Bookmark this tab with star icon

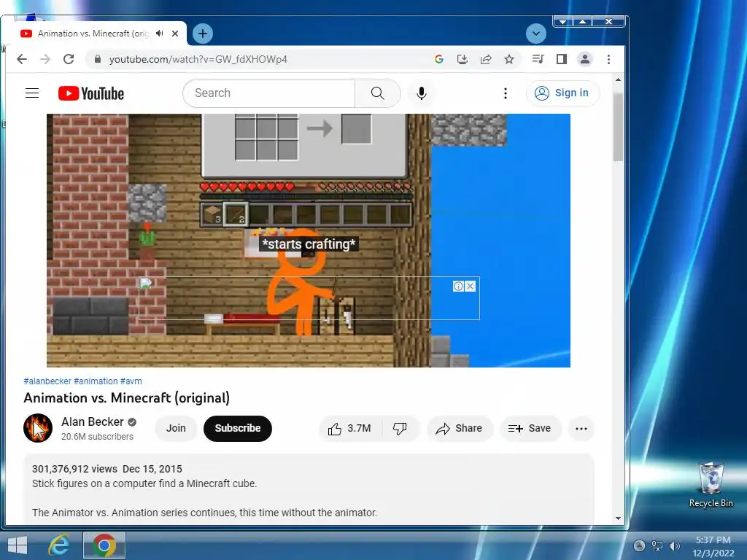pyautogui.click(x=508, y=59)
